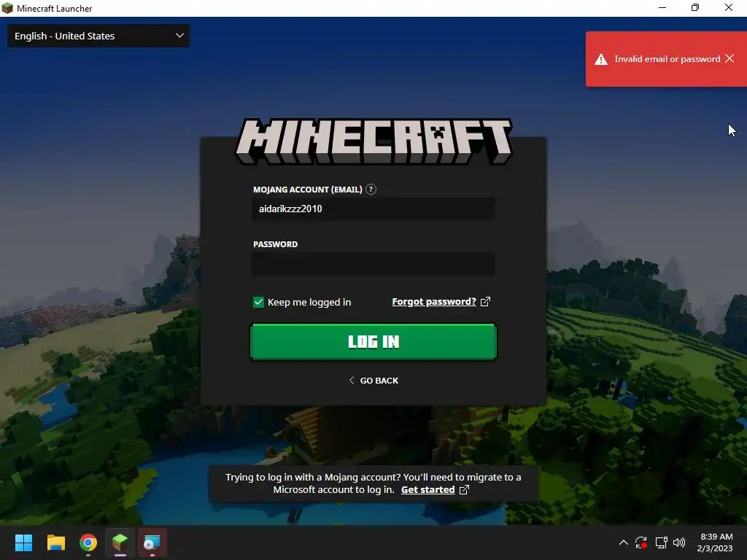
Task: Click external link icon beside Forgot password
Action: click(x=485, y=301)
